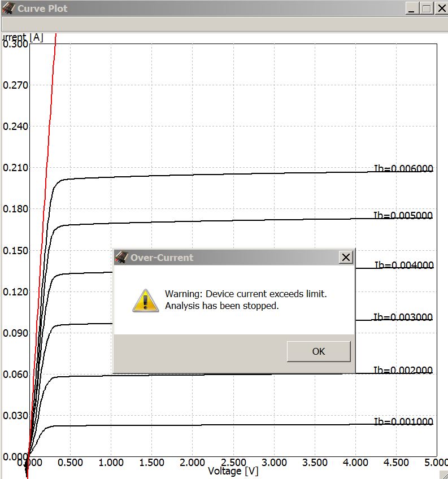Viewport: 448px width, 479px height.
Task: Click the Curve Plot window app icon
Action: [x=8, y=8]
